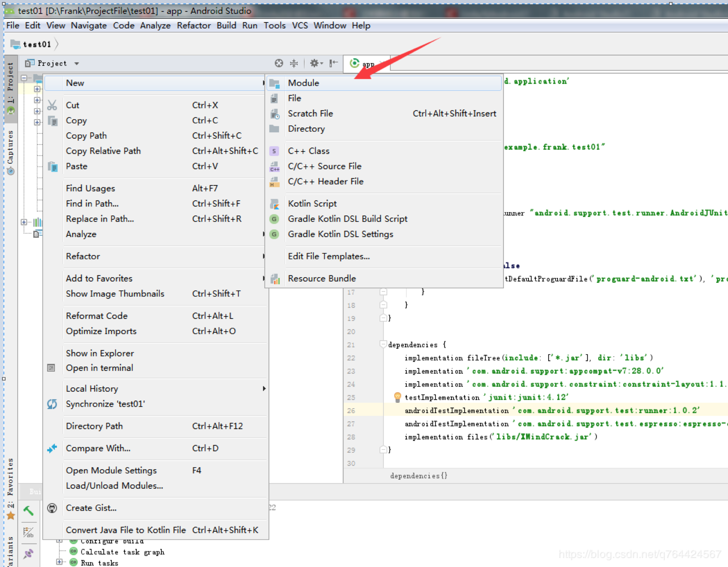This screenshot has width=728, height=567.
Task: Choose Reformat Code entry
Action: [x=155, y=316]
